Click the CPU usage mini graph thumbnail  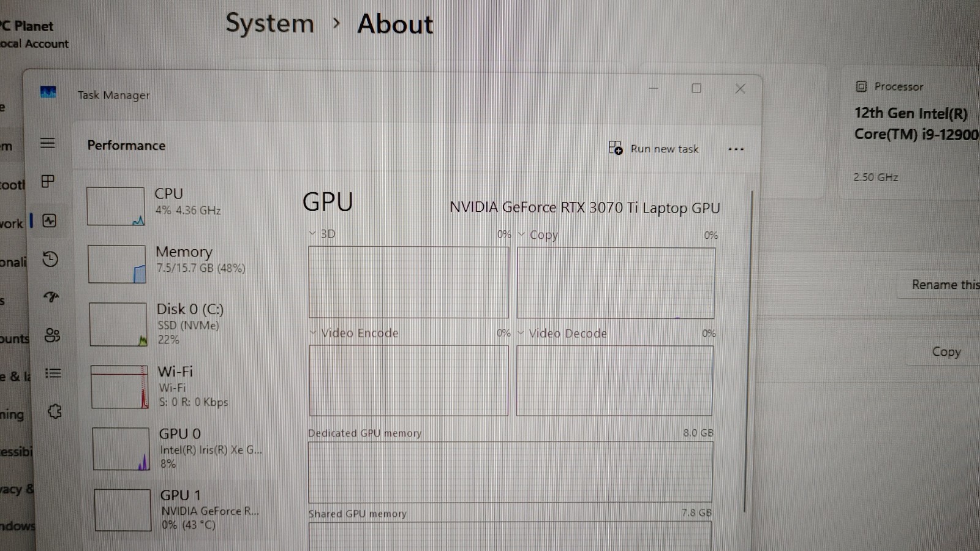coord(116,206)
